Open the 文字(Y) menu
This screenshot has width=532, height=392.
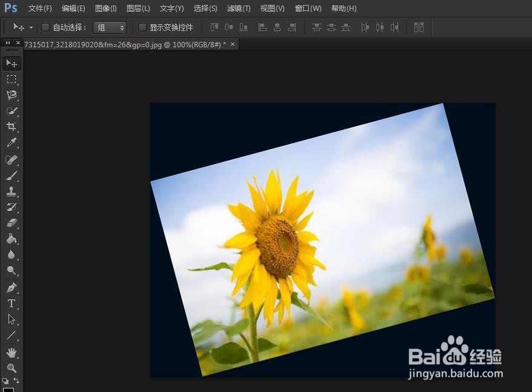(x=171, y=8)
